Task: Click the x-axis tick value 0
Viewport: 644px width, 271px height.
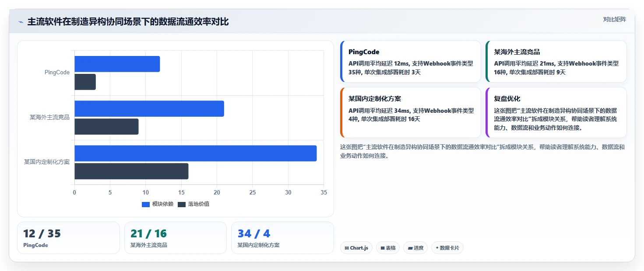Action: (74, 192)
